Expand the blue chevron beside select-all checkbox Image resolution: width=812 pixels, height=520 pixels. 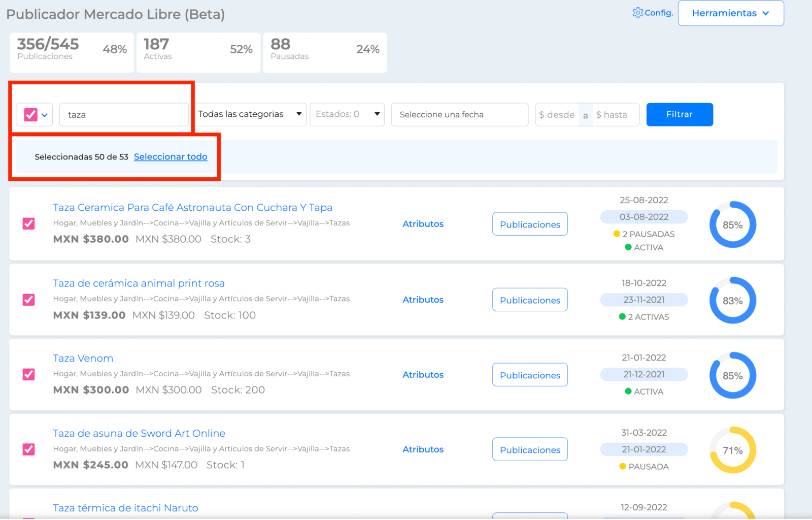[45, 115]
